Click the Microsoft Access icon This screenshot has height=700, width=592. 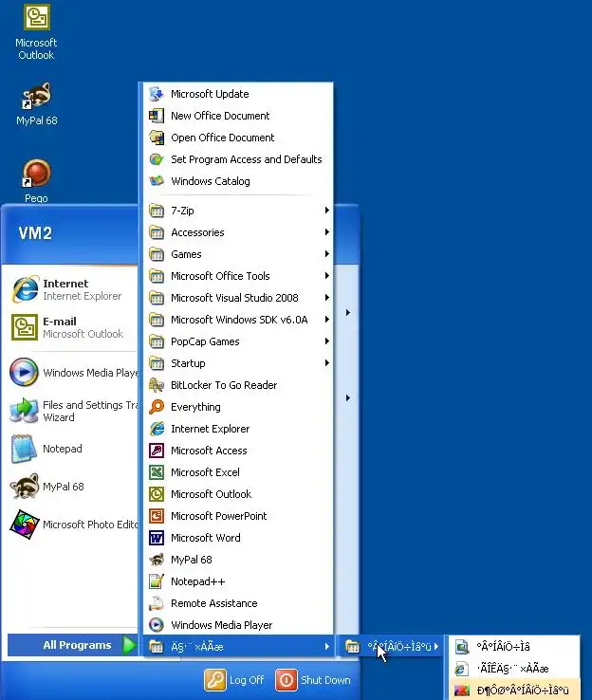pyautogui.click(x=157, y=451)
